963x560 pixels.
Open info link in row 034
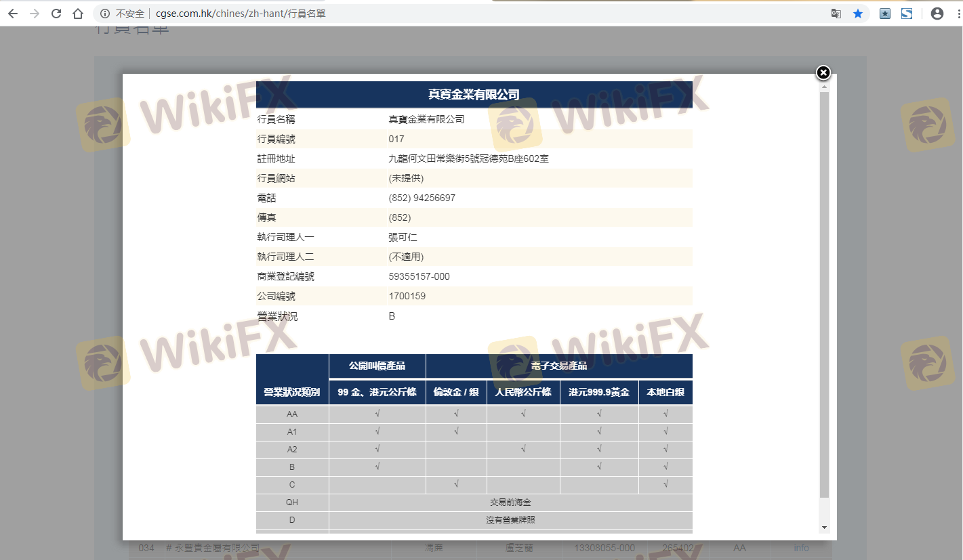pos(801,548)
